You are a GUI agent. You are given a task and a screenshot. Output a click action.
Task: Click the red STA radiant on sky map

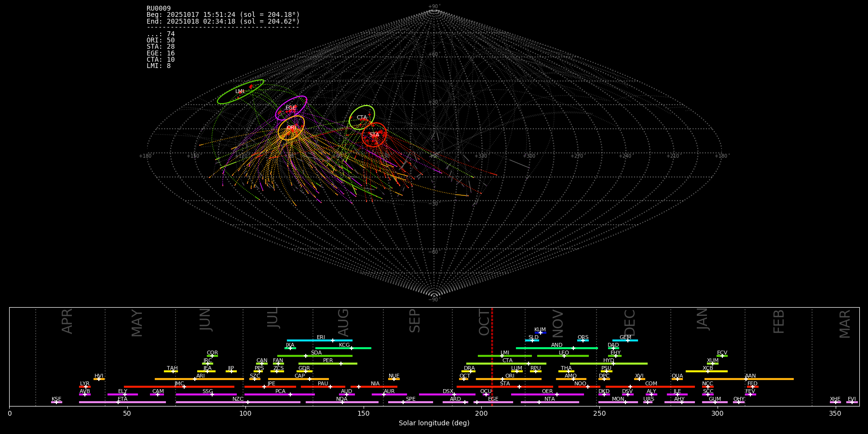374,135
